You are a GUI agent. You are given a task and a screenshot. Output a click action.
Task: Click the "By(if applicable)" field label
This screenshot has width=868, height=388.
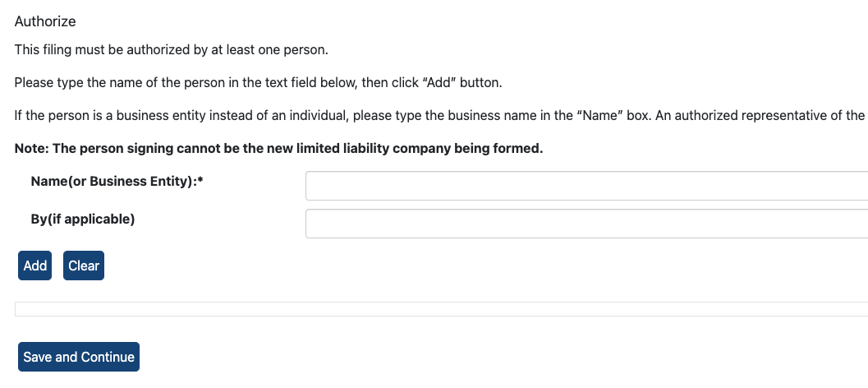click(x=82, y=219)
